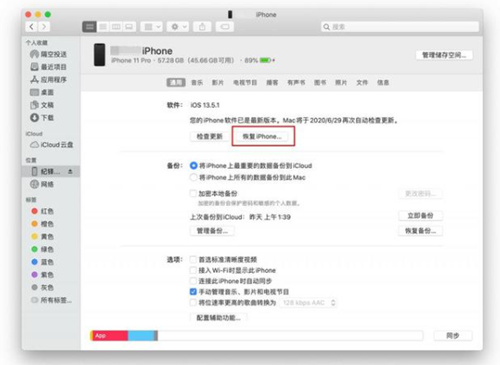Open Documents (文稿) in sidebar

[x=42, y=105]
